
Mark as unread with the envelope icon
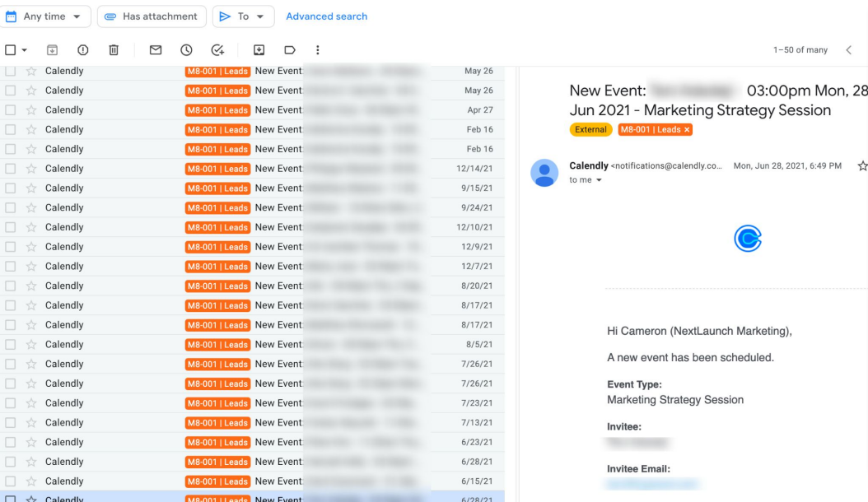(x=156, y=50)
